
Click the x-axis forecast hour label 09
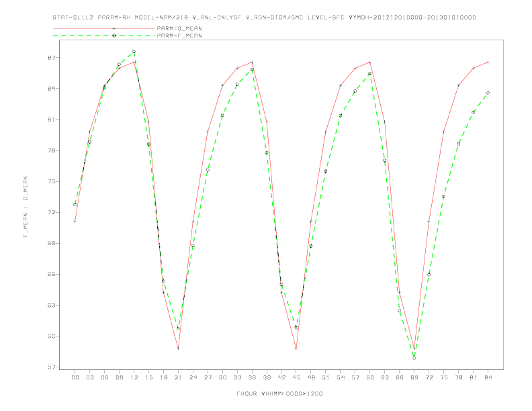pos(119,377)
